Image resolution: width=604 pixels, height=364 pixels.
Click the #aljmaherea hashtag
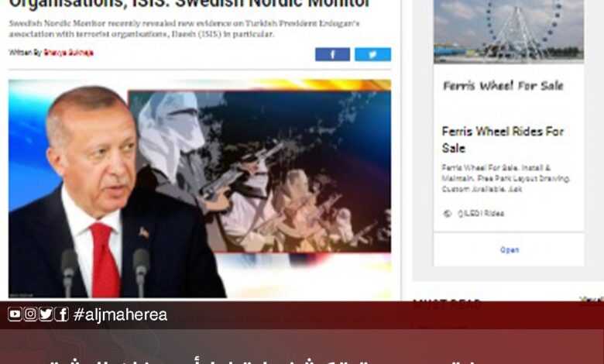point(120,314)
